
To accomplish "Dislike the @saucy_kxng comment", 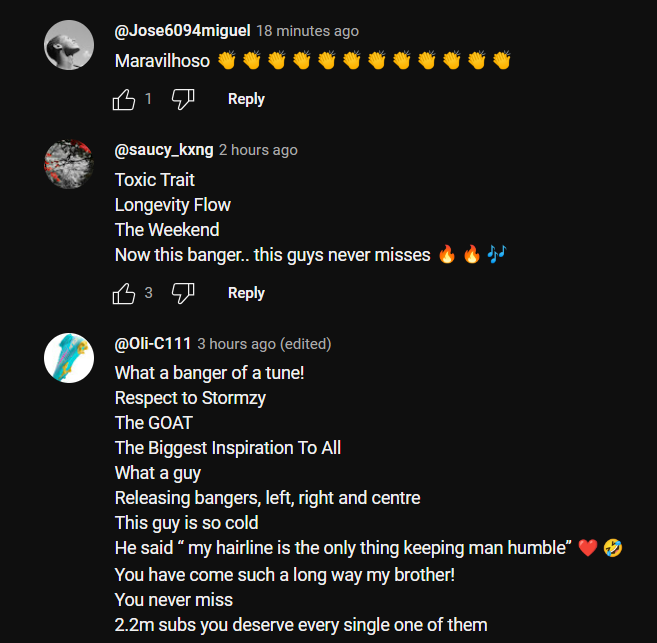I will pyautogui.click(x=183, y=293).
